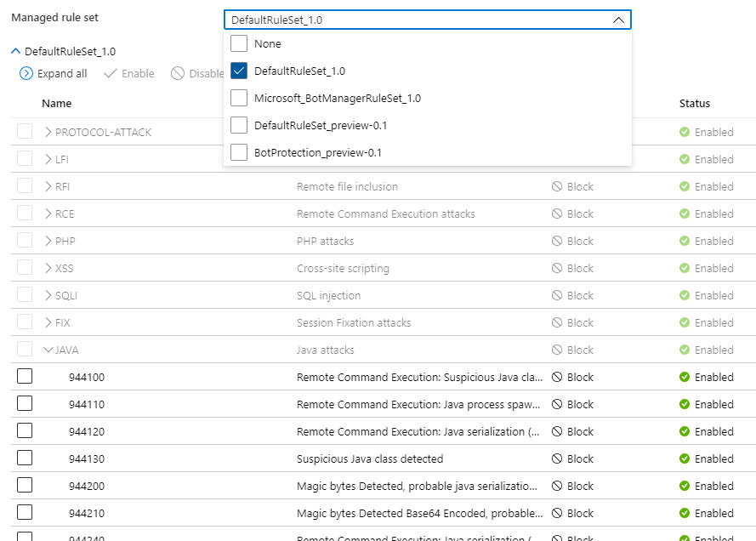Collapse the Managed rule set dropdown arrow
Screen dimensions: 756x541
pyautogui.click(x=618, y=20)
